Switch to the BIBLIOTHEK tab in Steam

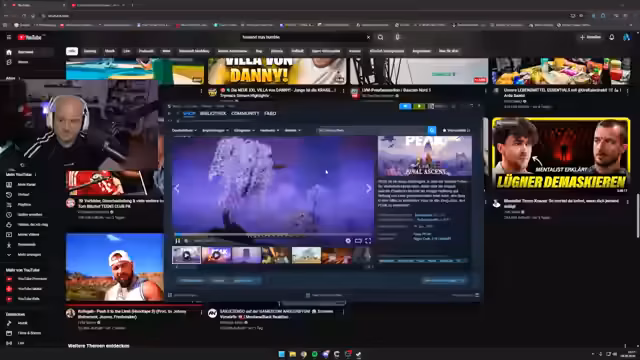[x=213, y=113]
